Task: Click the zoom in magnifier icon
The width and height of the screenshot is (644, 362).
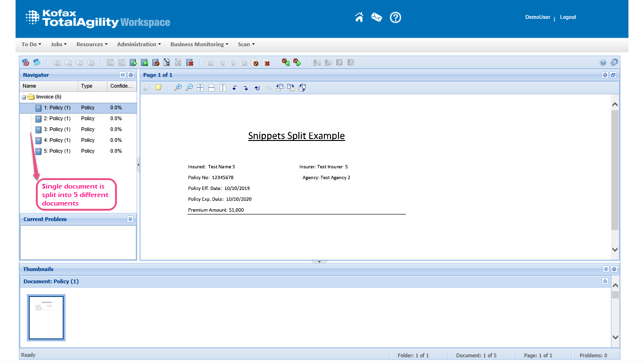Action: 178,88
